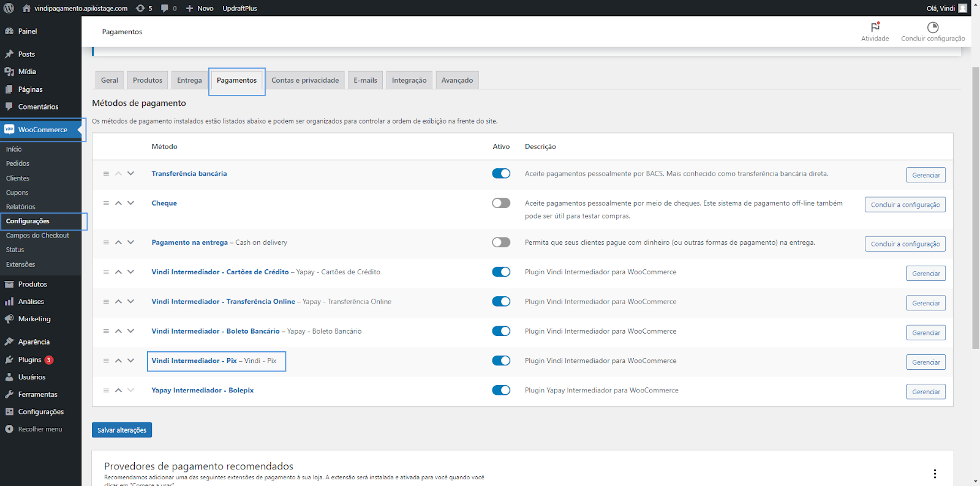Toggle Vindi Transferência Online method
Screen dimensions: 980x486
(501, 301)
